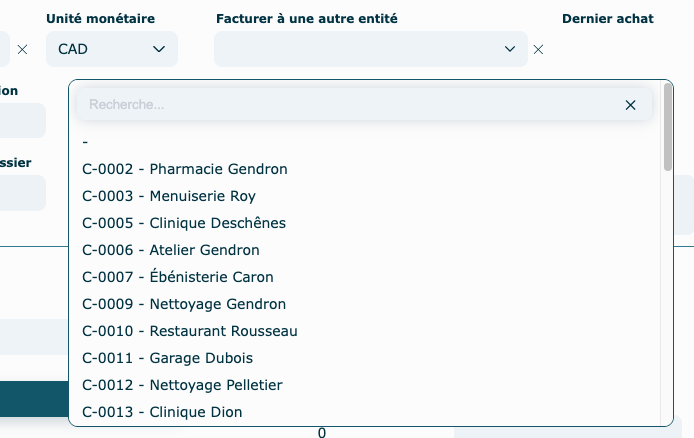The image size is (694, 438).
Task: Select the blank dash option
Action: (86, 142)
